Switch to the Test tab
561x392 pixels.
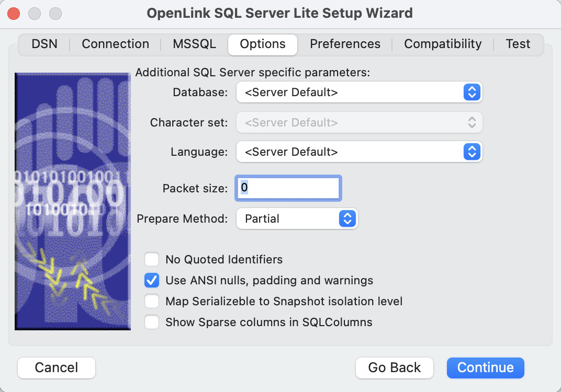(x=518, y=44)
